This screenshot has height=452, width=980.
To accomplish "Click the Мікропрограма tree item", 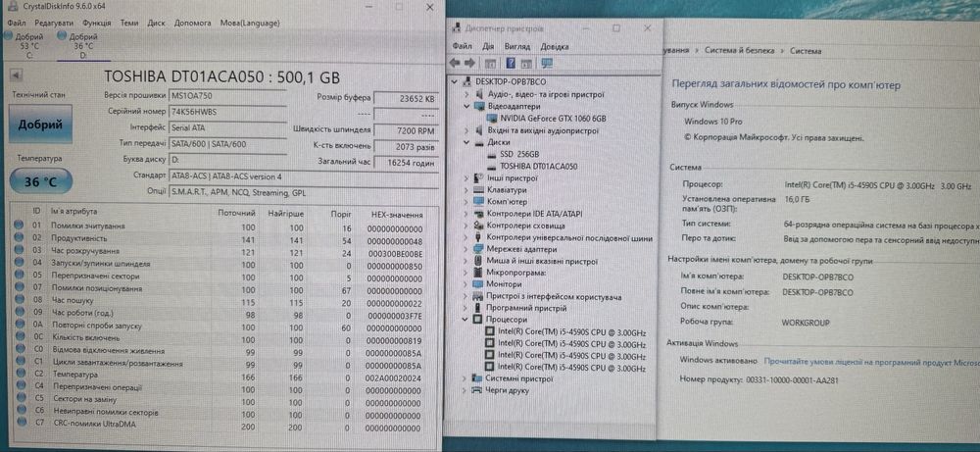I will coord(516,273).
